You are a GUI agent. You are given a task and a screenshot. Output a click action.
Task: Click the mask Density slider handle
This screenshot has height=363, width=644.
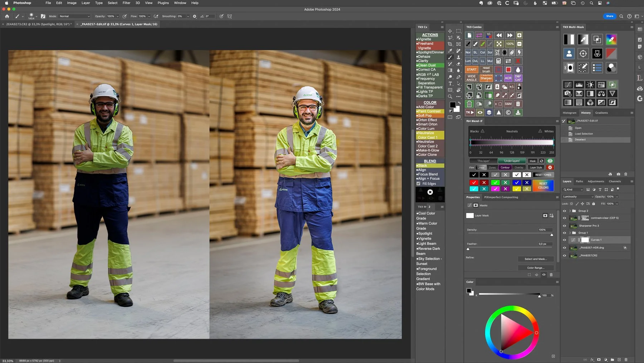coord(552,235)
